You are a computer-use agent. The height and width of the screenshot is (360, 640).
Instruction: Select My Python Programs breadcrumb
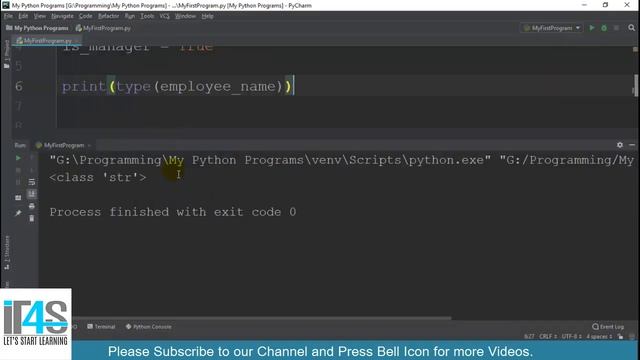pyautogui.click(x=37, y=28)
